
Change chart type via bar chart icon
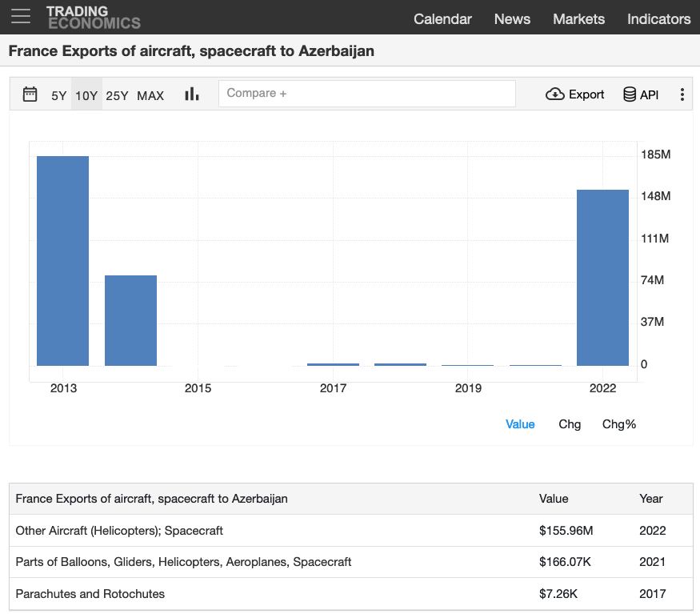(191, 94)
